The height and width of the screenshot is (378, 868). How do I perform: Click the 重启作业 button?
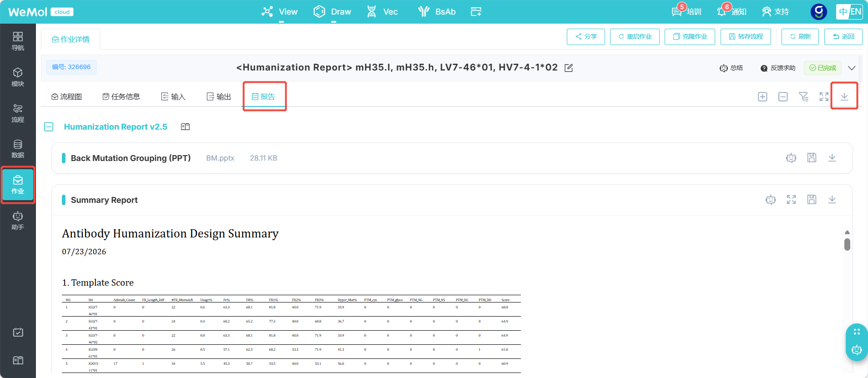coord(635,37)
